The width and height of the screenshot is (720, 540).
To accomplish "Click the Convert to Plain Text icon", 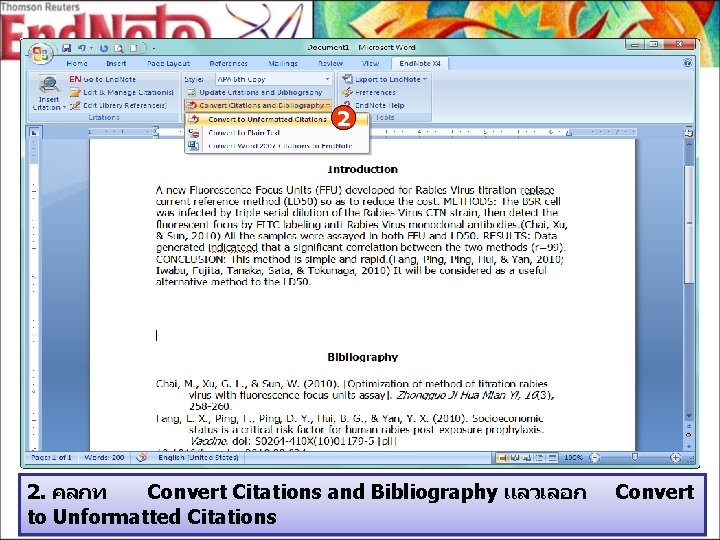I will click(x=194, y=133).
